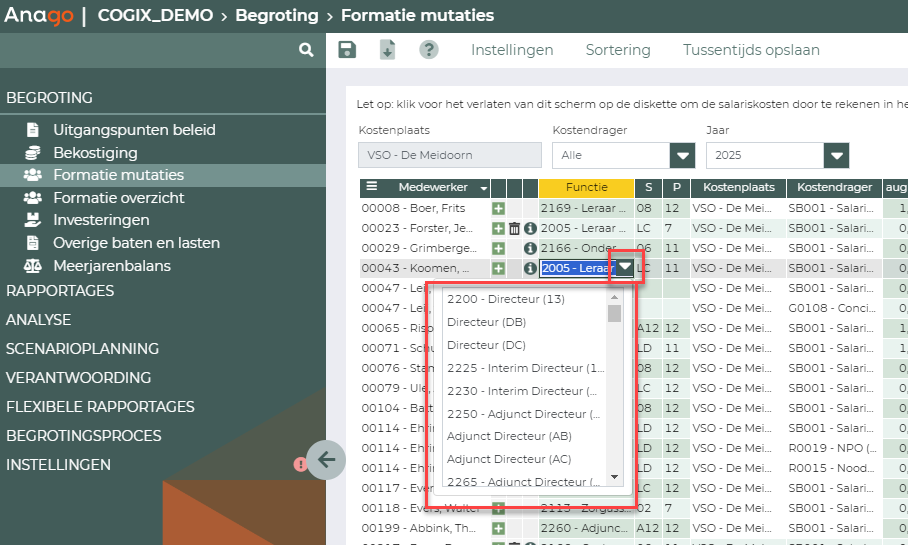
Task: Click Tussentijds opslaan
Action: [x=751, y=50]
